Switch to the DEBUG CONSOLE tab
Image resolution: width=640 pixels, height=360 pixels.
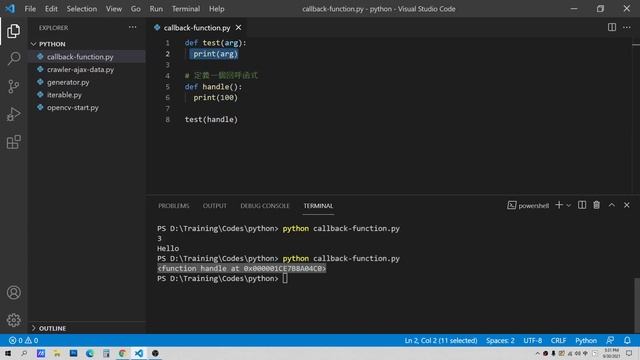[x=265, y=206]
